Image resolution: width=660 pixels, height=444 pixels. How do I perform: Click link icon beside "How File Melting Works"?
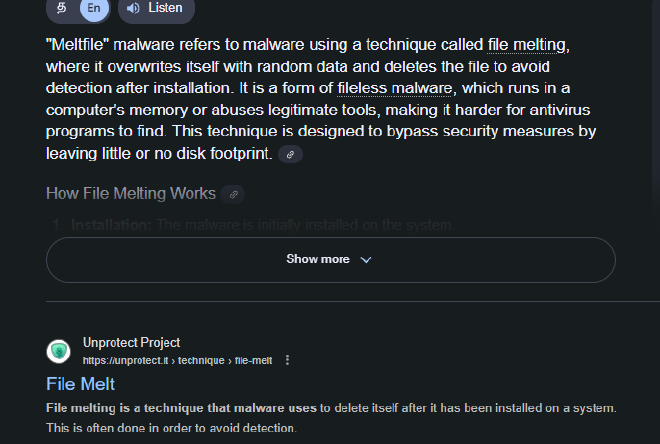pos(233,194)
